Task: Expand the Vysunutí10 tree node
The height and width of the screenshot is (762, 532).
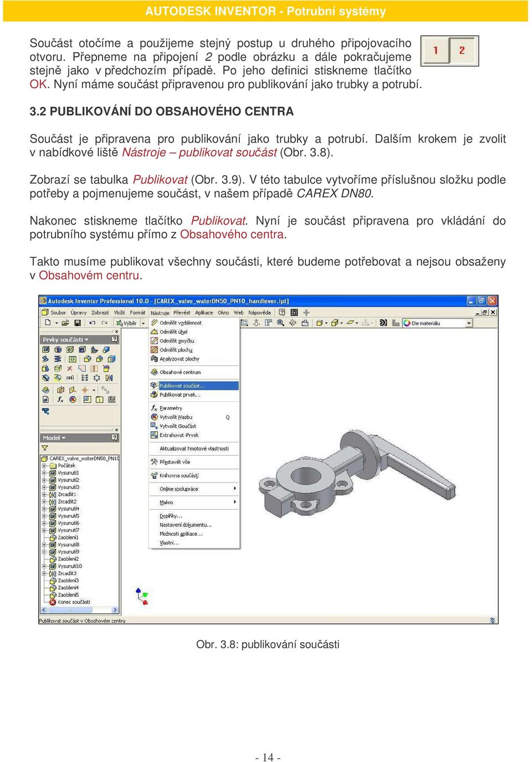Action: pos(44,566)
